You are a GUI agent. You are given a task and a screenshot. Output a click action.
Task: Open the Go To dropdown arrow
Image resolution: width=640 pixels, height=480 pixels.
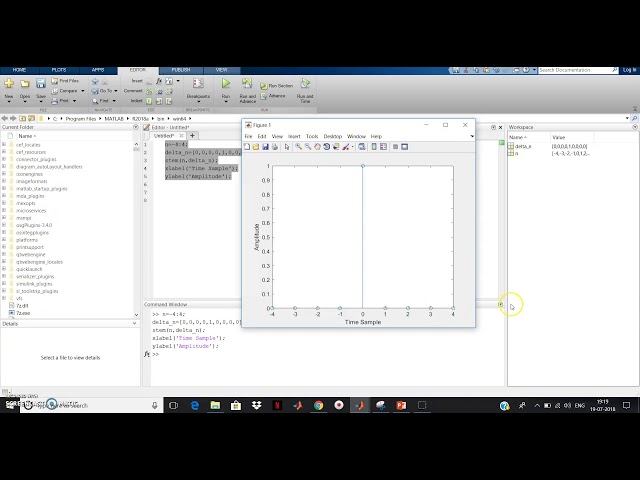[x=116, y=91]
